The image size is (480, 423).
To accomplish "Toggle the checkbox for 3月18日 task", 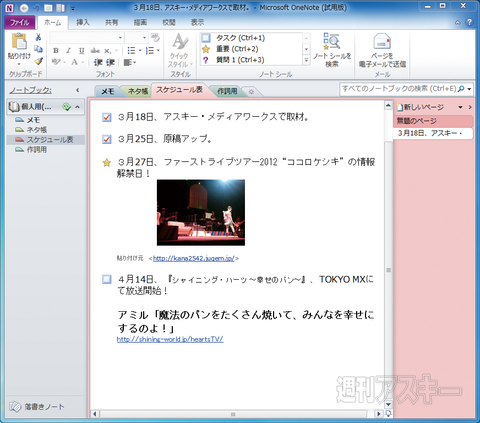I will tap(107, 117).
